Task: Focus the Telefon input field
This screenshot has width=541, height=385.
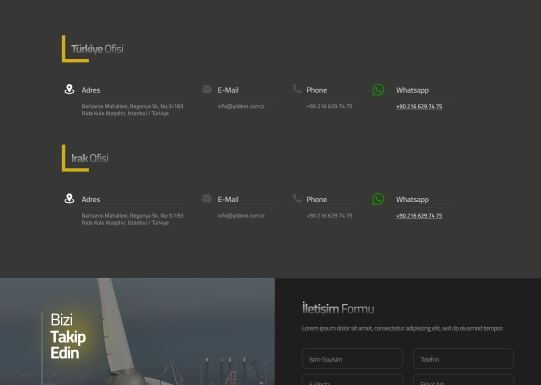Action: point(463,359)
